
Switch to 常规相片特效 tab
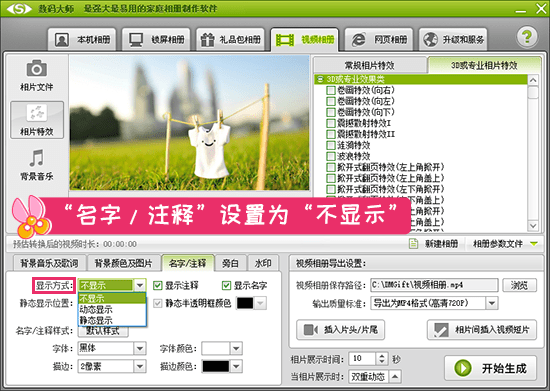[370, 65]
